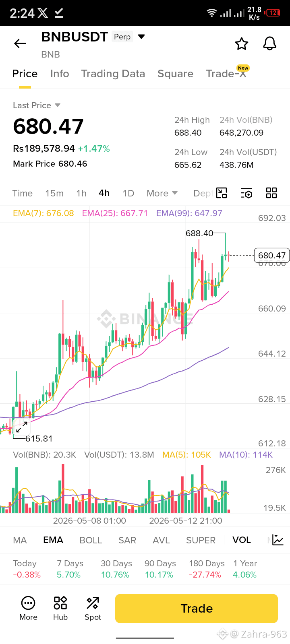Toggle MA indicator
Viewport: 290px width, 644px height.
click(x=20, y=540)
